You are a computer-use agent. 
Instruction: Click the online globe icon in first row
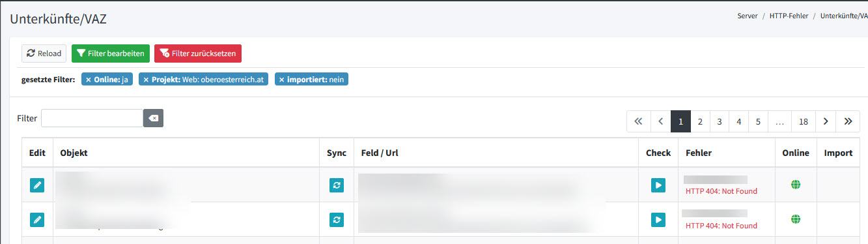795,185
